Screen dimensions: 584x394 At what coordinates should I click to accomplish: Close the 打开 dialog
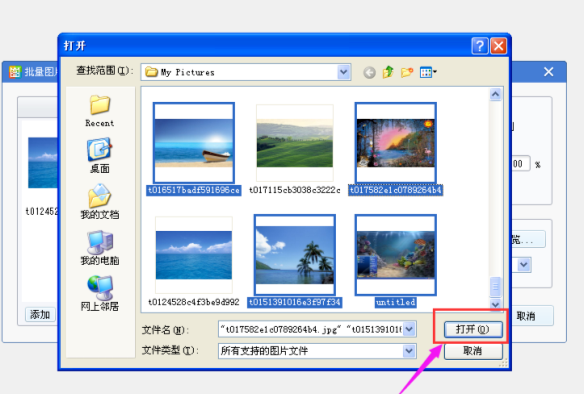(498, 46)
